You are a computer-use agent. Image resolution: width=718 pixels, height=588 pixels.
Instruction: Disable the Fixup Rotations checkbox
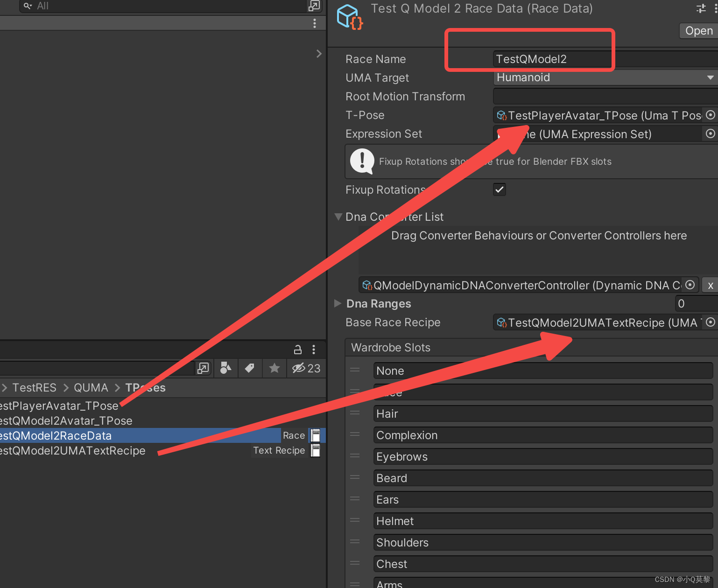(x=499, y=189)
